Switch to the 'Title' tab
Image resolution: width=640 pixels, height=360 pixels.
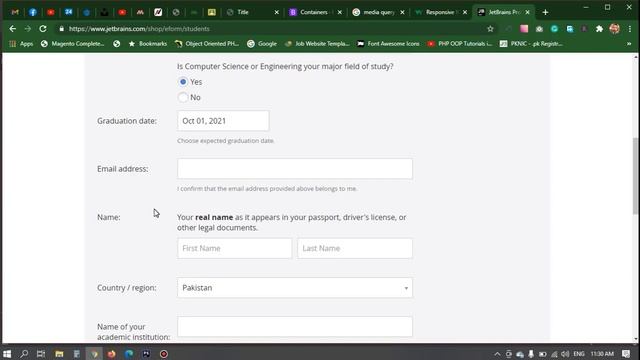coord(248,12)
